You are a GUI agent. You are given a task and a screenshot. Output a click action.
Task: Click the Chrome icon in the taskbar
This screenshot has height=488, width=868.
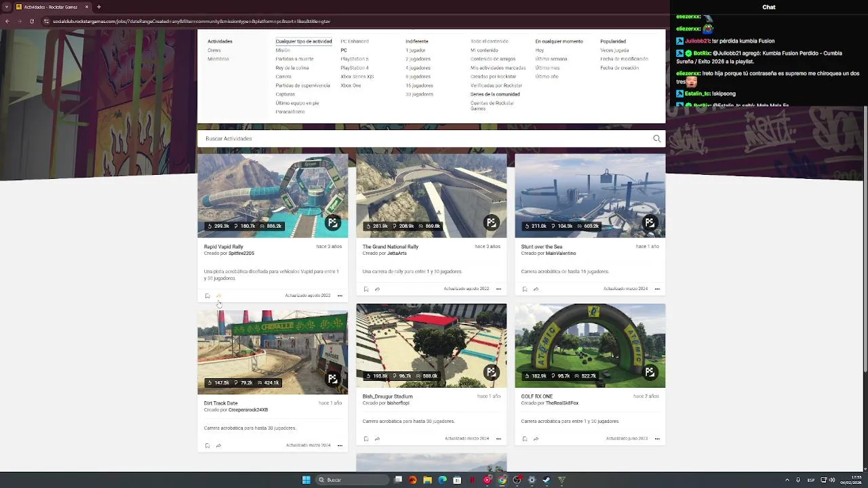(x=502, y=480)
